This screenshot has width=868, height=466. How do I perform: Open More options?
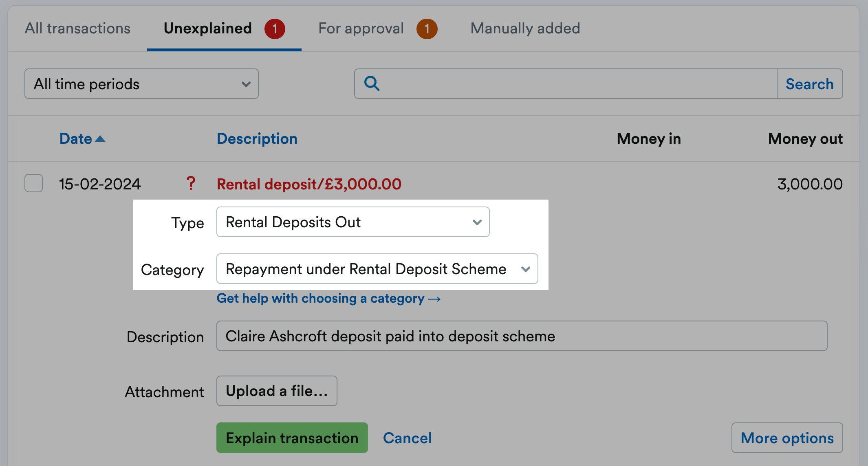(x=787, y=438)
